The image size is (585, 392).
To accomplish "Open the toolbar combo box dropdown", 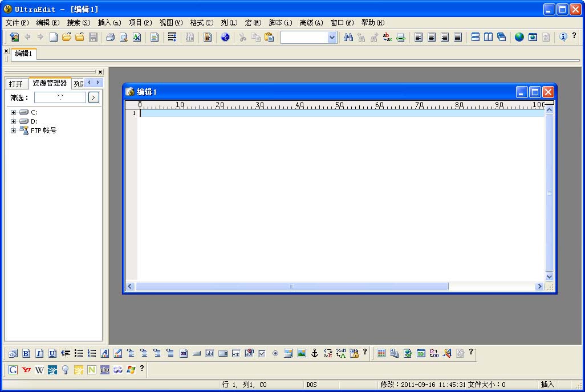I will (x=332, y=37).
